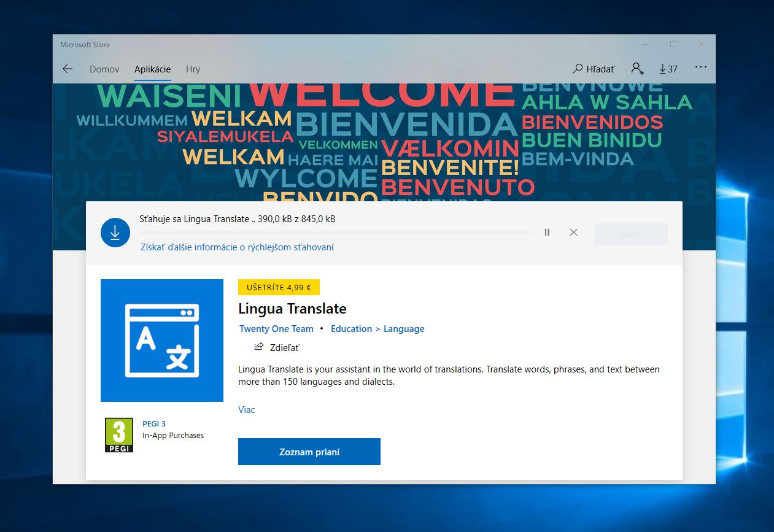Viewport: 774px width, 532px height.
Task: Switch to the Aplikácie tab
Action: (x=153, y=69)
